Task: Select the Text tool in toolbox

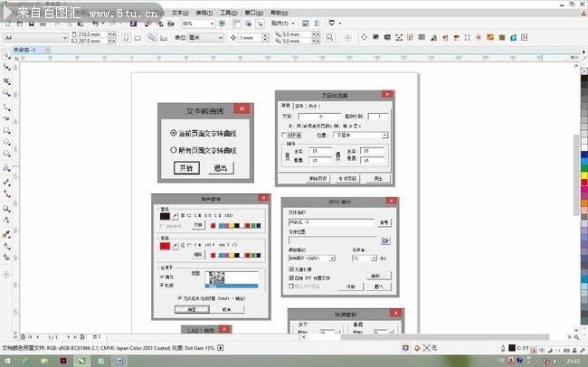Action: pos(7,167)
